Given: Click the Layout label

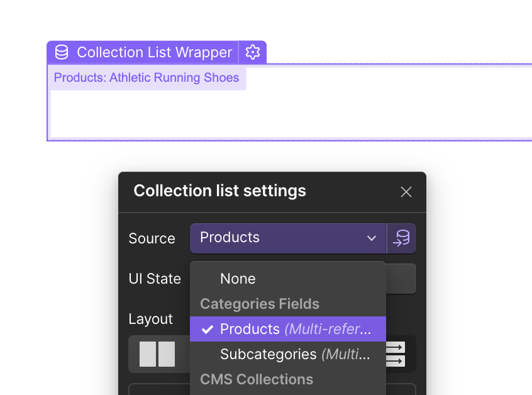Looking at the screenshot, I should pyautogui.click(x=150, y=319).
